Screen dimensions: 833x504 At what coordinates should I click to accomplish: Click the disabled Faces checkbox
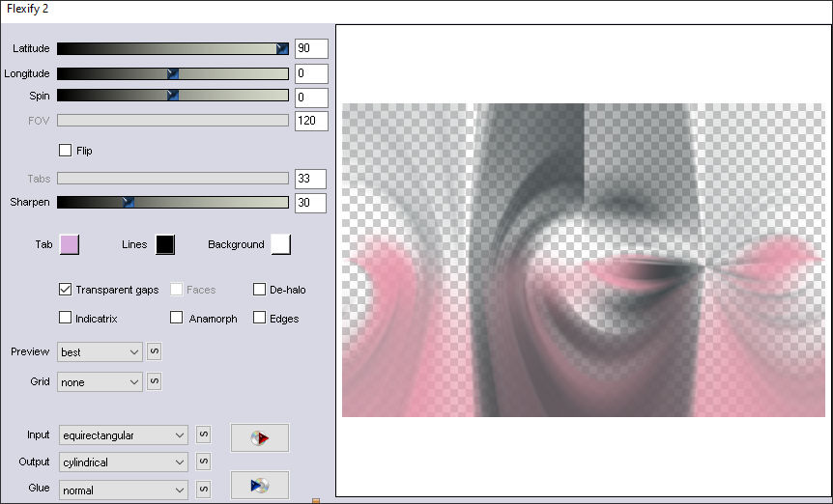click(x=177, y=289)
